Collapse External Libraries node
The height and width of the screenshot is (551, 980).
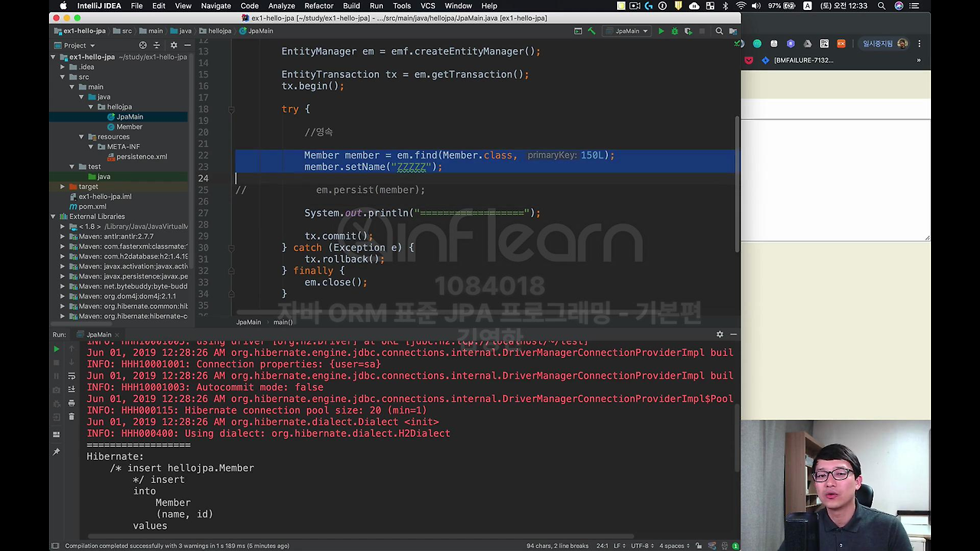(54, 216)
